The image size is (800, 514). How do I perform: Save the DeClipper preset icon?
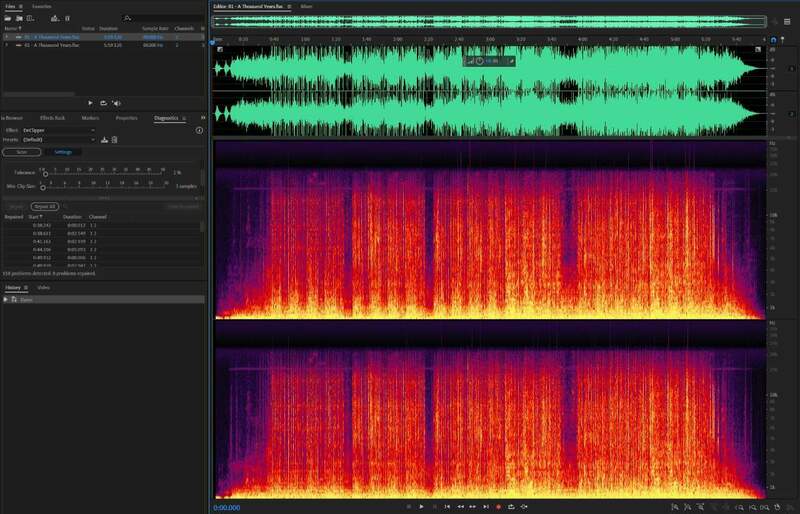pos(104,140)
